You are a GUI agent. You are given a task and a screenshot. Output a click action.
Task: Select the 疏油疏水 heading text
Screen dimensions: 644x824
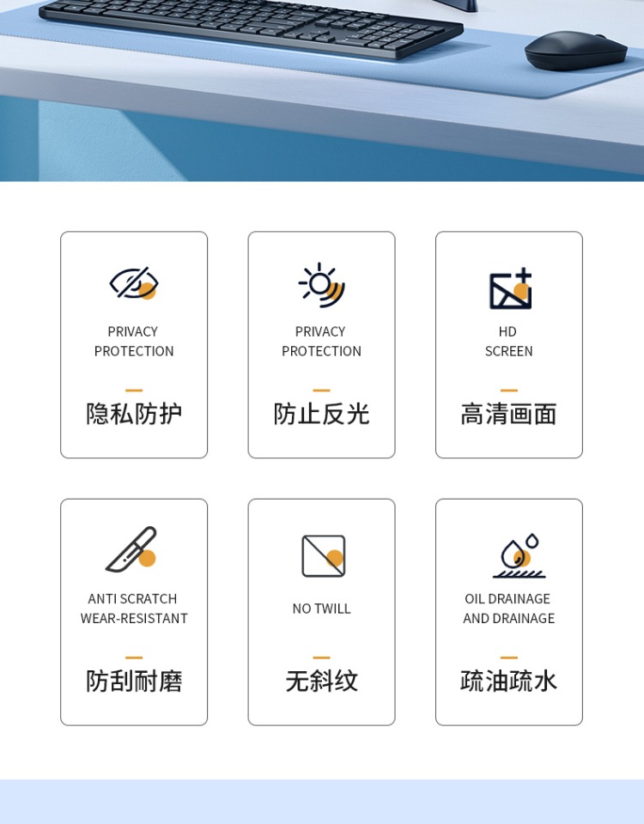(508, 681)
